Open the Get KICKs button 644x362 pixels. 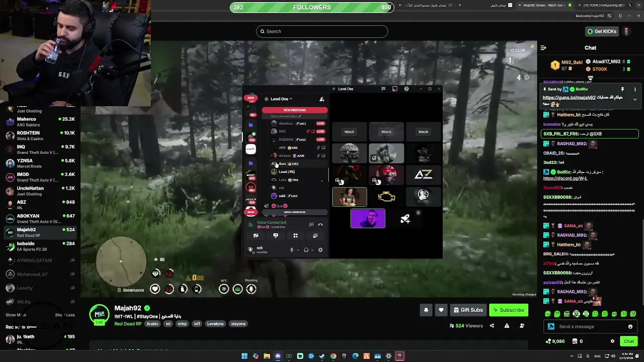602,31
